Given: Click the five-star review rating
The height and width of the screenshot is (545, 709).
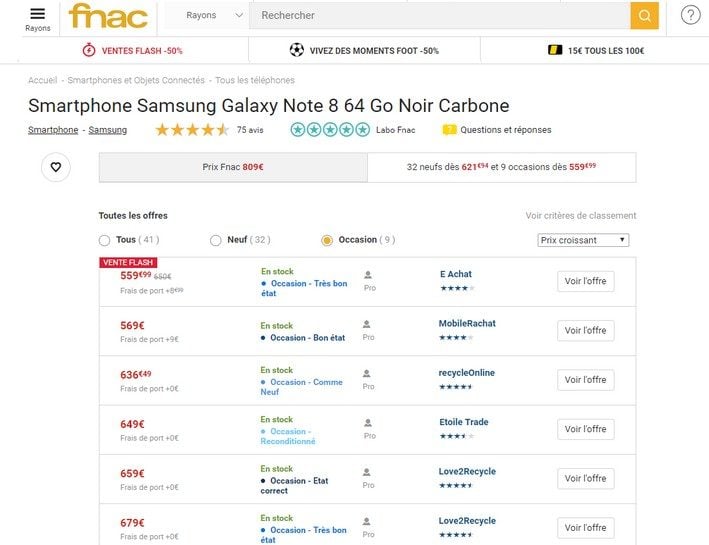Looking at the screenshot, I should (192, 130).
